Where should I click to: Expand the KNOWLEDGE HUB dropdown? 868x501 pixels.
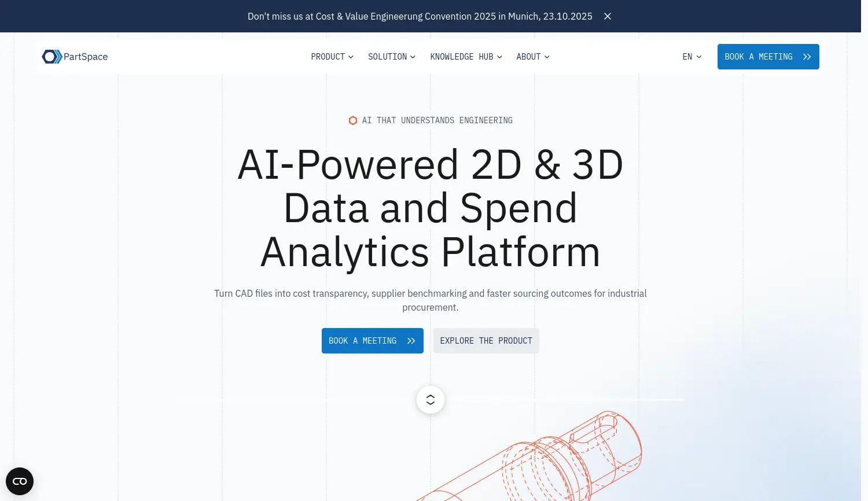[x=465, y=57]
